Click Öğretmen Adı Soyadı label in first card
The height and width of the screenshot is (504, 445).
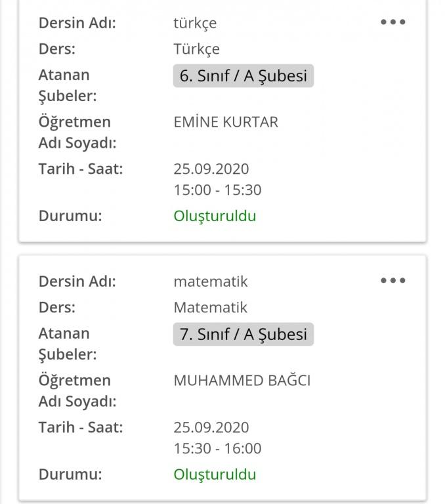tap(77, 132)
